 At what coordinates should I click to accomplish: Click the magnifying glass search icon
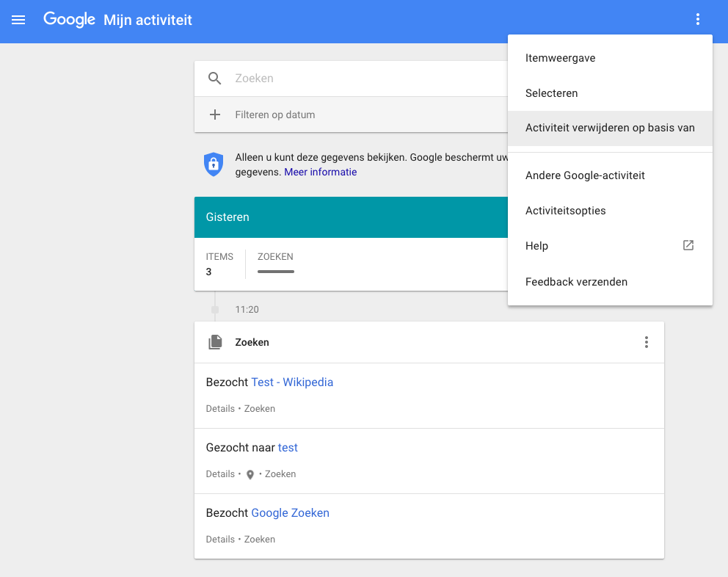coord(214,79)
